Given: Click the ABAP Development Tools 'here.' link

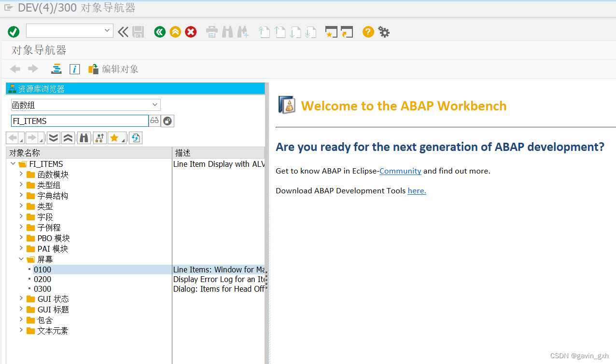Looking at the screenshot, I should coord(416,190).
